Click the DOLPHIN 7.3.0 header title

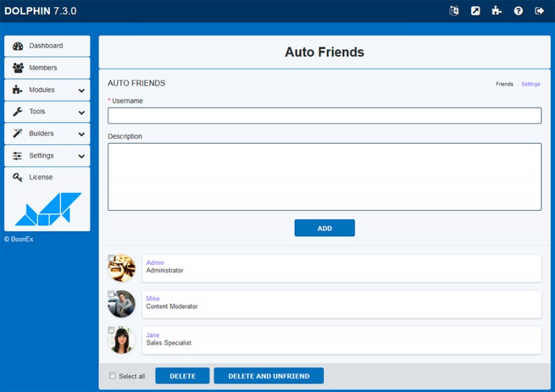pyautogui.click(x=40, y=11)
